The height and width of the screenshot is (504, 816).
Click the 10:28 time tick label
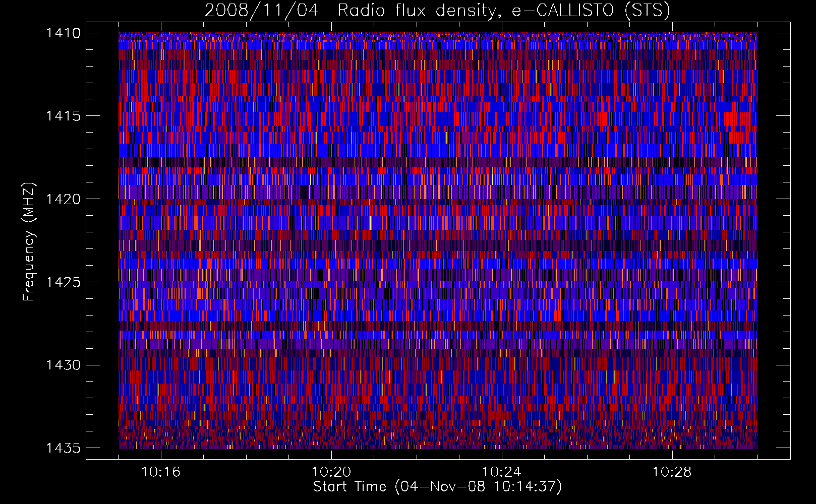[672, 472]
